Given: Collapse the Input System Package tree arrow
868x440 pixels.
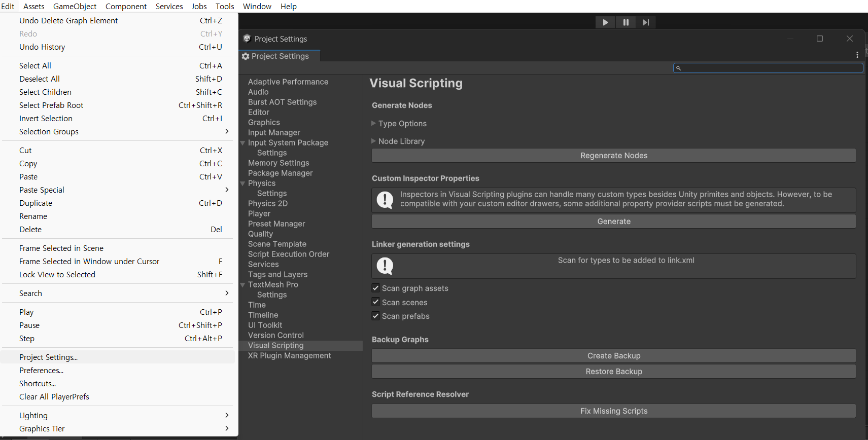Looking at the screenshot, I should (x=243, y=143).
